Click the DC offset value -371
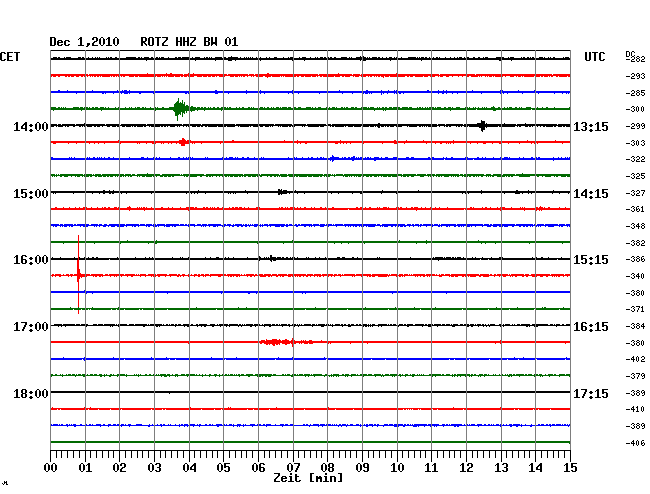The image size is (650, 494). click(x=635, y=309)
